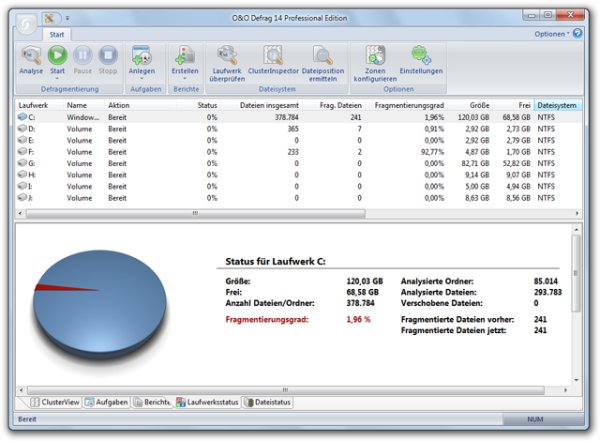Click the 'Window...' name cell
Image resolution: width=600 pixels, height=441 pixels.
pos(83,117)
